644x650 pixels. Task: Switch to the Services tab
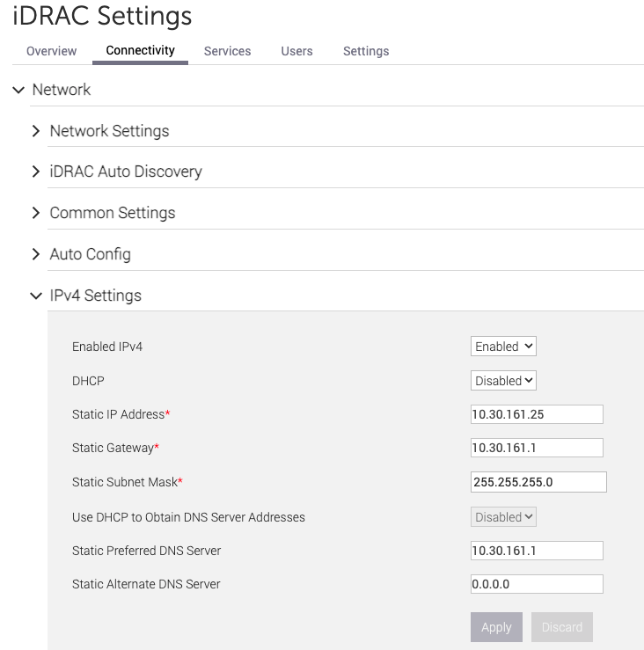tap(227, 51)
